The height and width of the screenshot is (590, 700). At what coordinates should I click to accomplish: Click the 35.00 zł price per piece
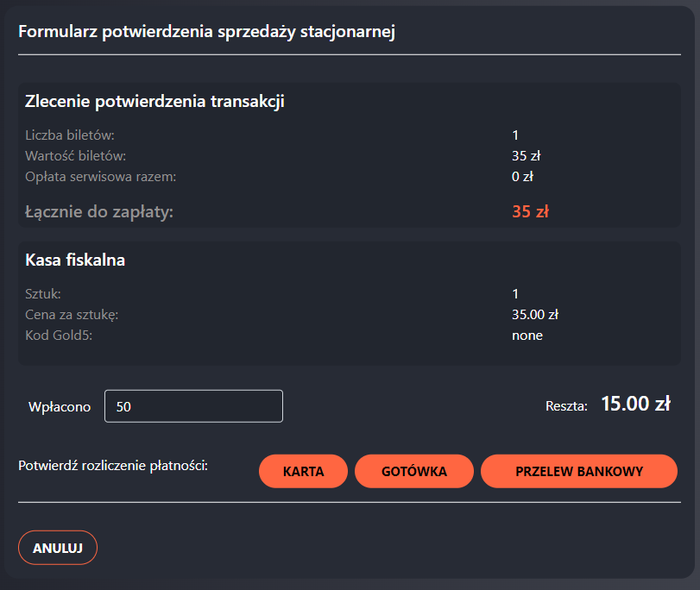[535, 315]
